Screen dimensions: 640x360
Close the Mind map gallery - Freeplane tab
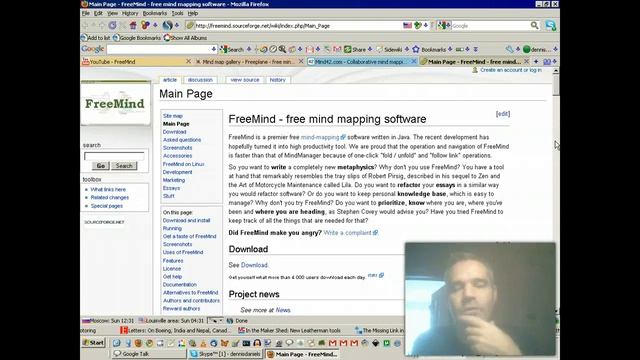301,62
